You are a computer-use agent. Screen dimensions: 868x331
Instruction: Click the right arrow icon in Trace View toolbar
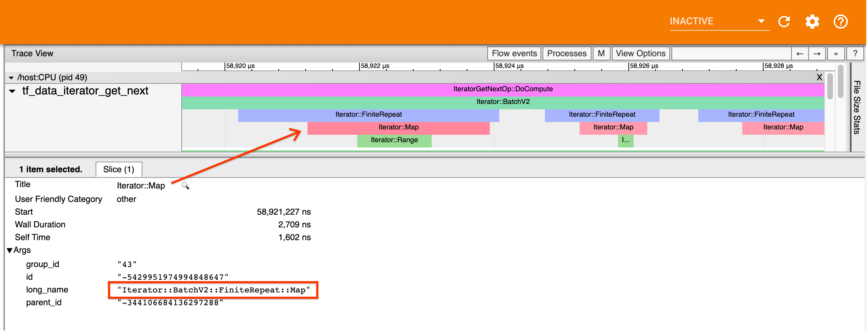[817, 53]
